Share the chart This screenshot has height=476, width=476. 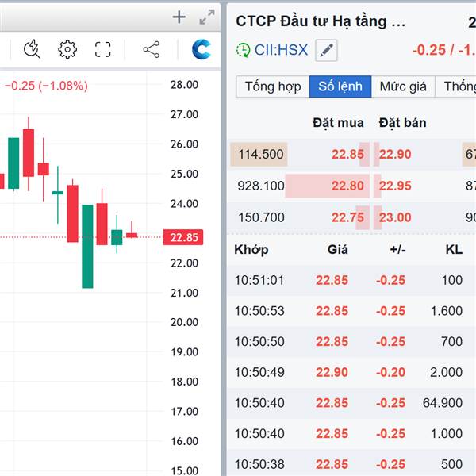pos(151,50)
